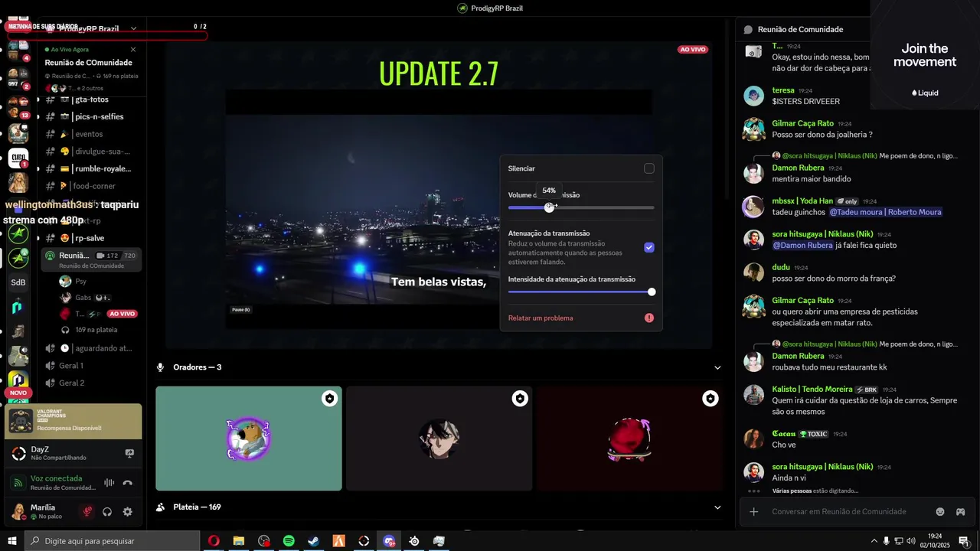Focus the Digite aqui para pesquisar box
This screenshot has height=551, width=980.
click(113, 541)
